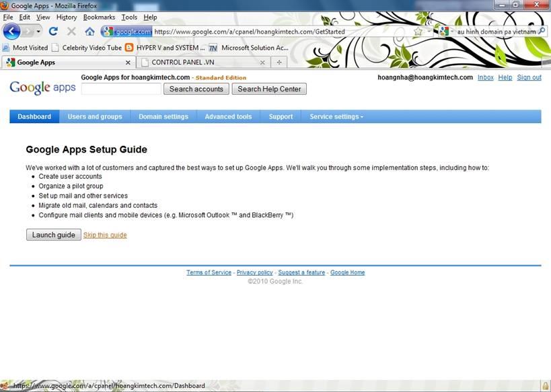Image resolution: width=551 pixels, height=392 pixels.
Task: Click the forward navigation arrow
Action: 28,32
